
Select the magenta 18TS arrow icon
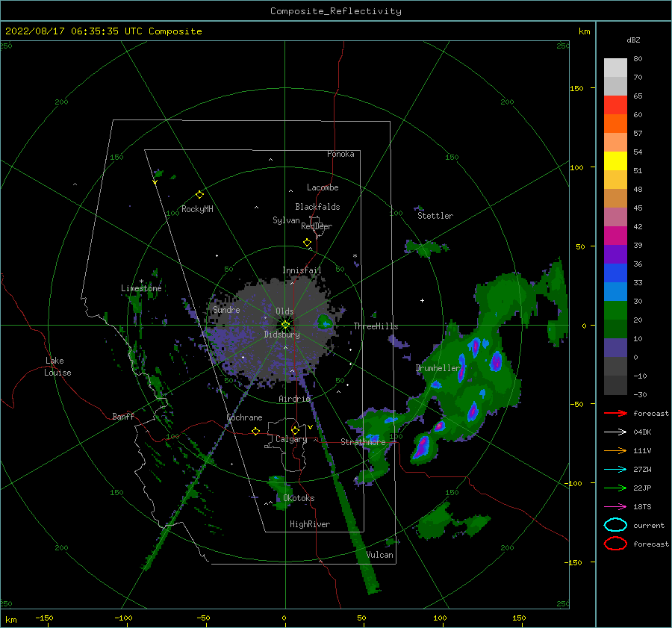[615, 507]
